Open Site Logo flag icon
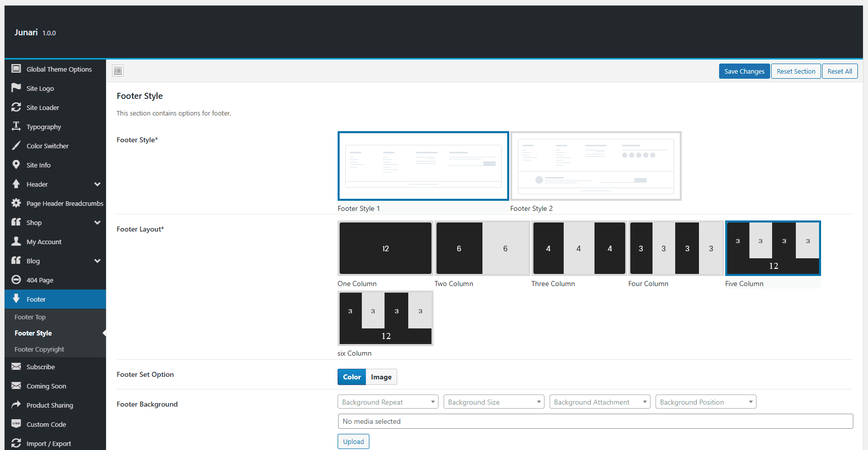 point(16,88)
